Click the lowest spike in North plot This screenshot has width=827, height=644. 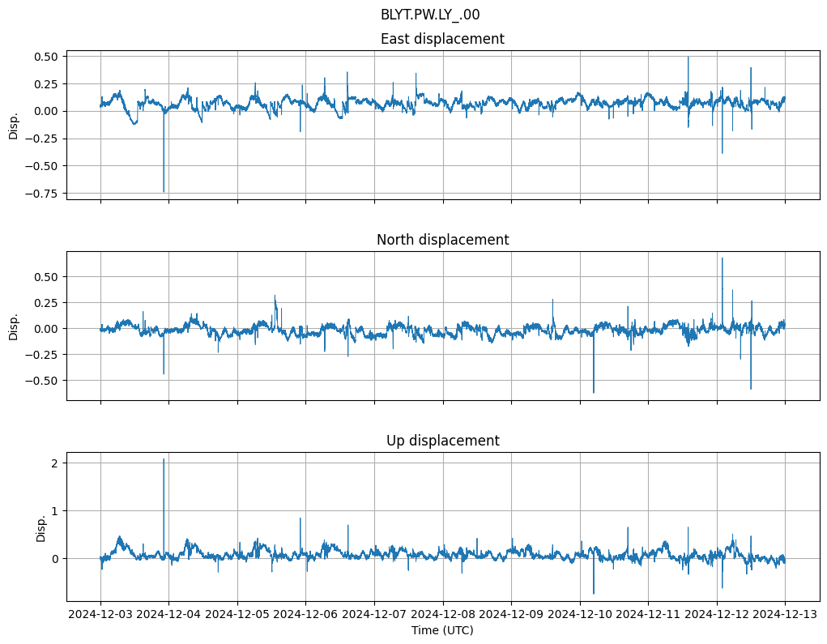tap(594, 392)
